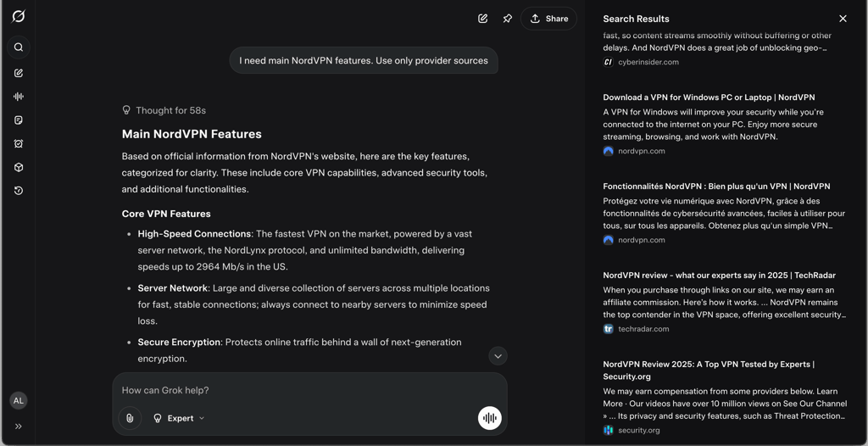Viewport: 868px width, 446px height.
Task: Click the attach file paperclip button
Action: point(130,418)
